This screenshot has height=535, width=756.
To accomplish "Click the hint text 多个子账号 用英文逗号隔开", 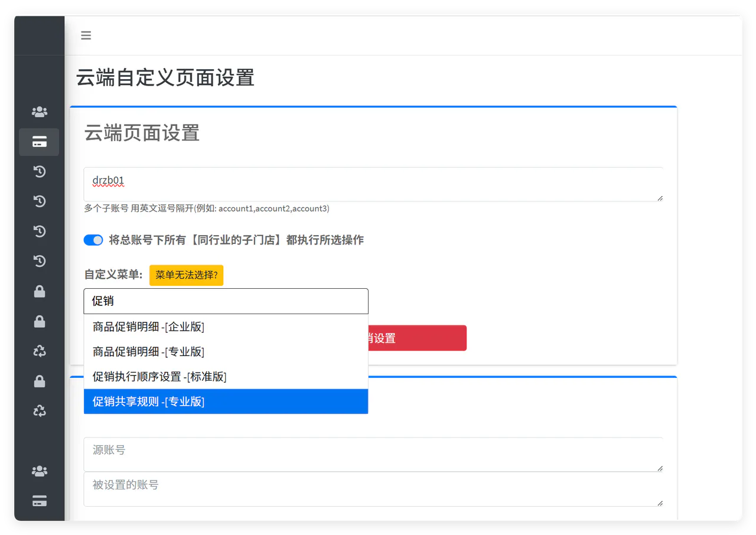I will tap(207, 208).
